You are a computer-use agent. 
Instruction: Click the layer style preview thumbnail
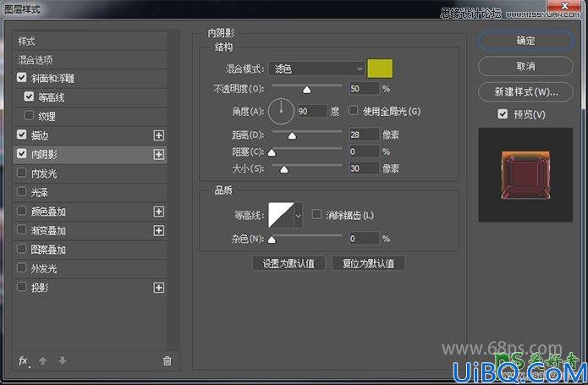coord(525,174)
